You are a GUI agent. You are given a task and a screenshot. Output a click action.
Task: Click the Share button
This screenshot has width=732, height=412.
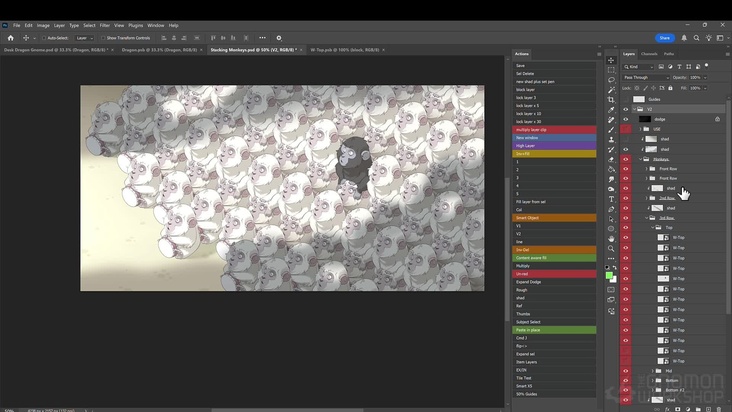tap(664, 37)
